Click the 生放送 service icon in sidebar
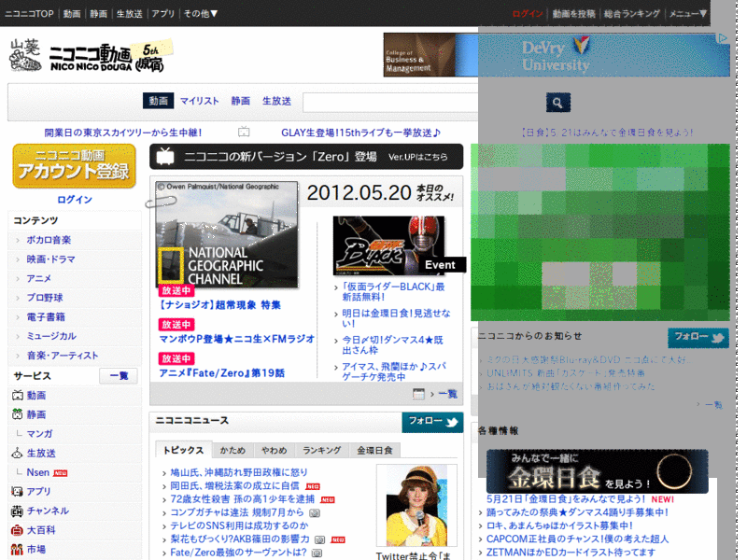The height and width of the screenshot is (560, 747). point(17,453)
